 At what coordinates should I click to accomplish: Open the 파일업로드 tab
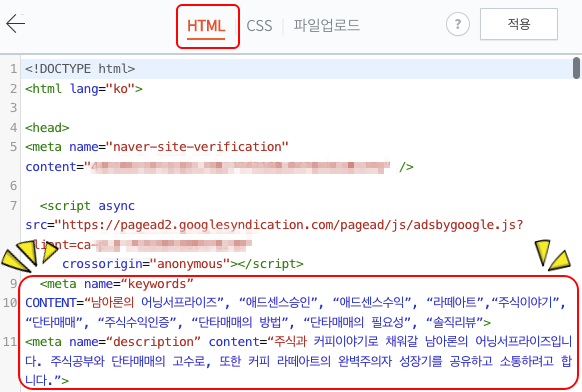pyautogui.click(x=327, y=26)
